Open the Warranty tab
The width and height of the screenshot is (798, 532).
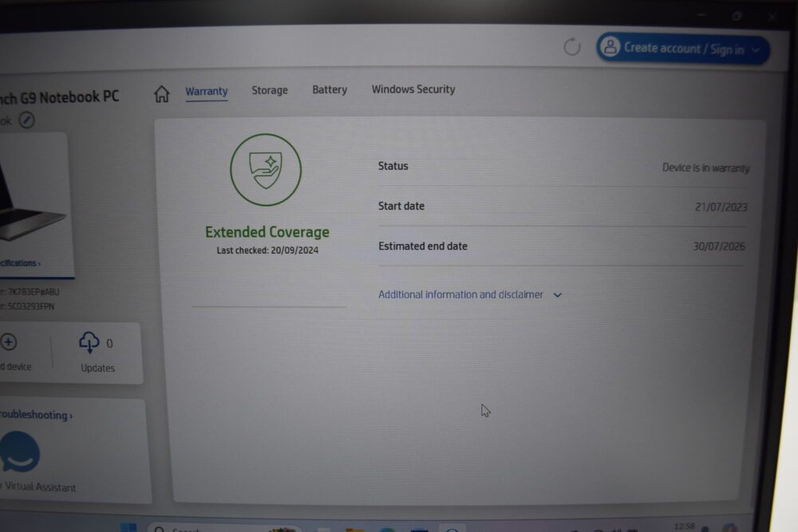pyautogui.click(x=206, y=91)
